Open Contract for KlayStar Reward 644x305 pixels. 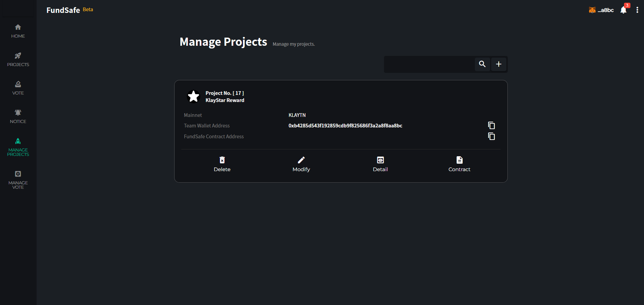tap(459, 164)
